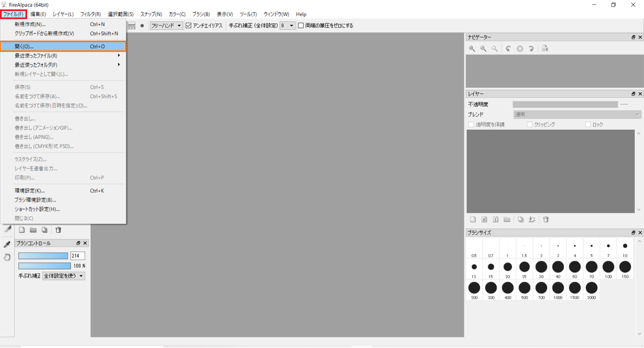The width and height of the screenshot is (644, 348).
Task: Choose 開く(O)... from the File menu
Action: (63, 47)
